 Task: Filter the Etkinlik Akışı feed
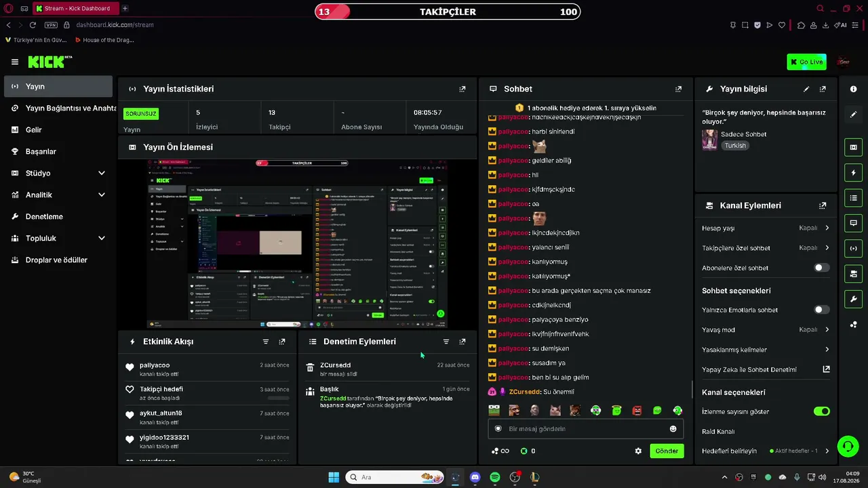(266, 342)
